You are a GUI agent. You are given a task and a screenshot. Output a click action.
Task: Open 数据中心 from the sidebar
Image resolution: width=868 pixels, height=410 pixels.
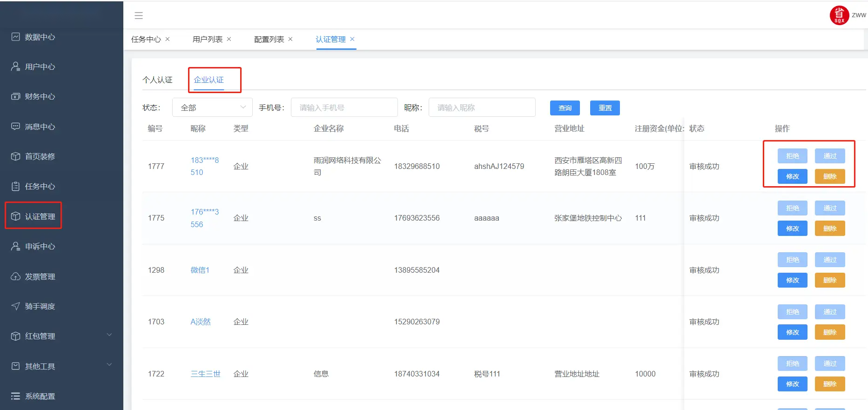coord(40,37)
